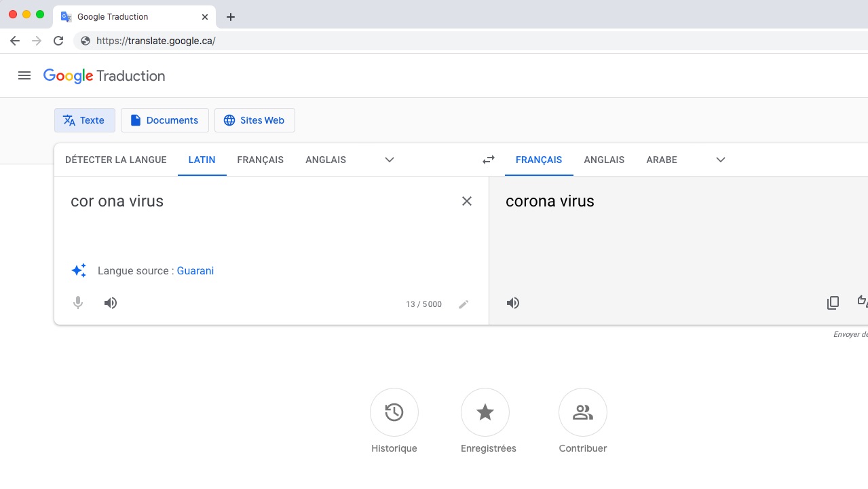Click the 13 / 5000 character counter
The width and height of the screenshot is (868, 489).
tap(424, 304)
